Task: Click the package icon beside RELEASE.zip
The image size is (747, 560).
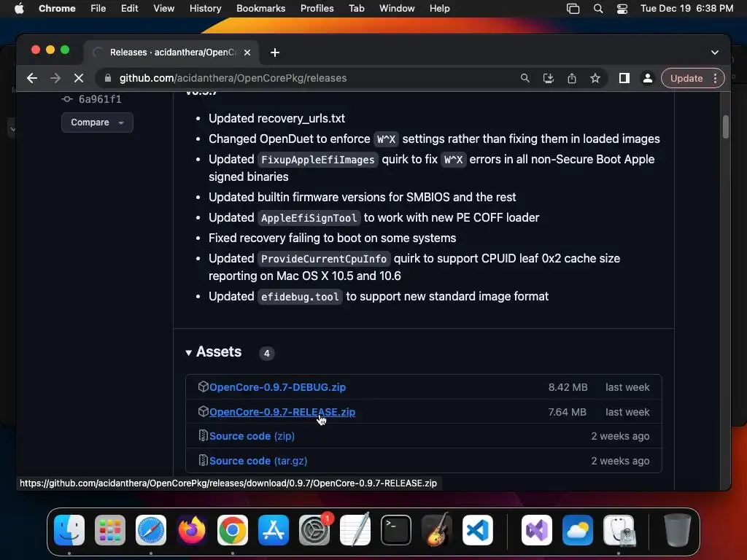Action: (203, 411)
